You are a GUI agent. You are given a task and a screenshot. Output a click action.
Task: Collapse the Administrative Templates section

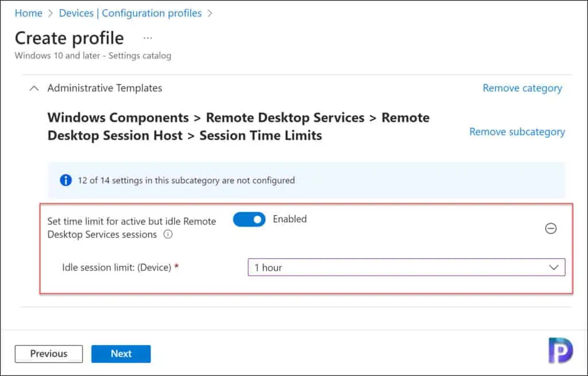click(34, 89)
